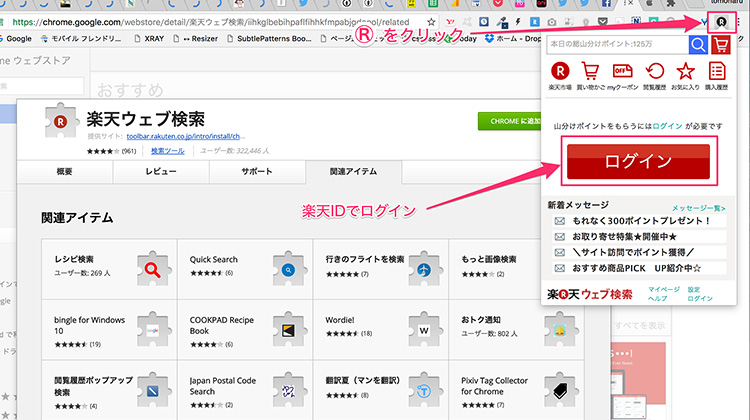The height and width of the screenshot is (420, 750).
Task: Click the Rakuten R extension icon in toolbar
Action: pos(721,22)
